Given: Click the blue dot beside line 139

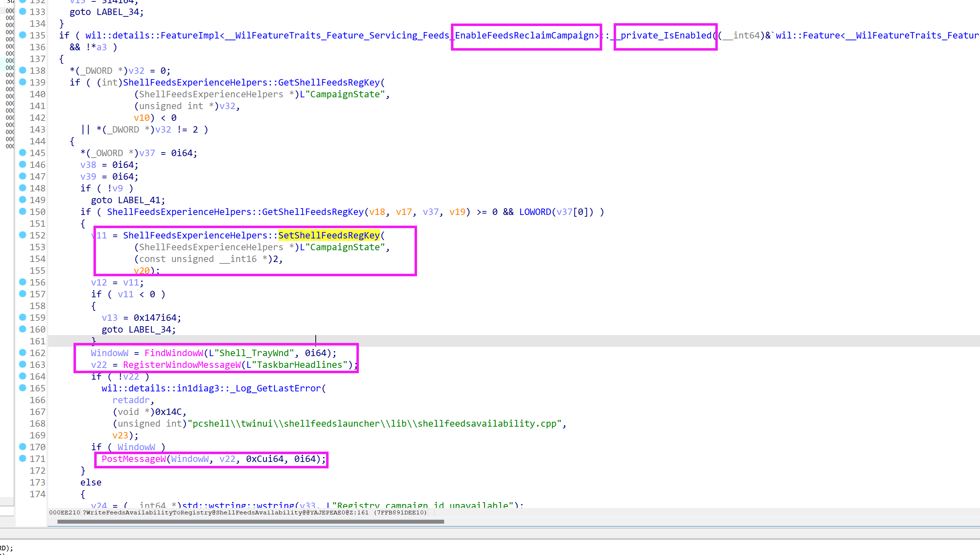Looking at the screenshot, I should (22, 82).
